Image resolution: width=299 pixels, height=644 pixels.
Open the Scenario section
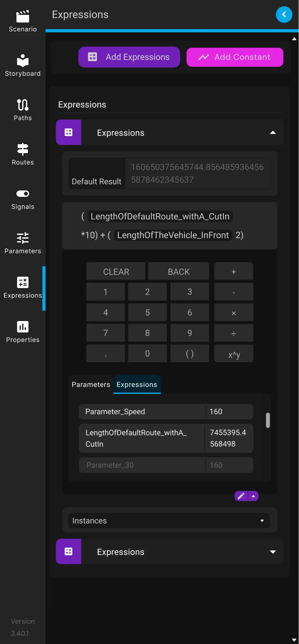coord(22,21)
